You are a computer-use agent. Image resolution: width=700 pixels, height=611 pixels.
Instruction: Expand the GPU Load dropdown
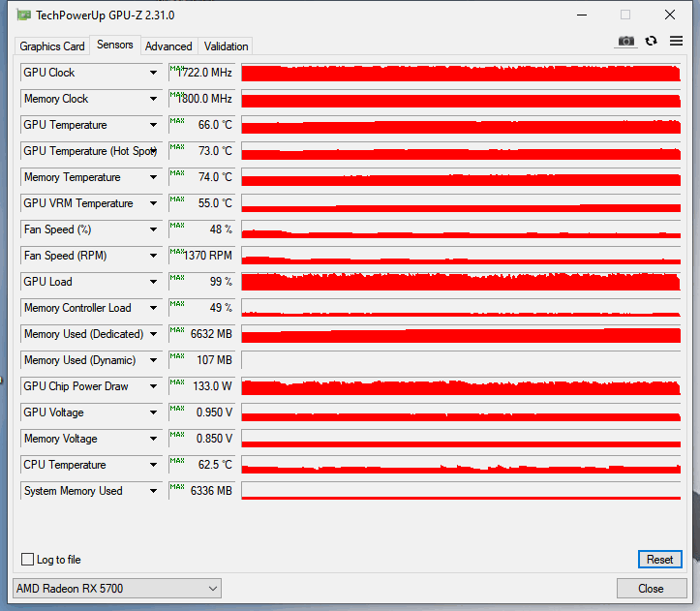[153, 282]
